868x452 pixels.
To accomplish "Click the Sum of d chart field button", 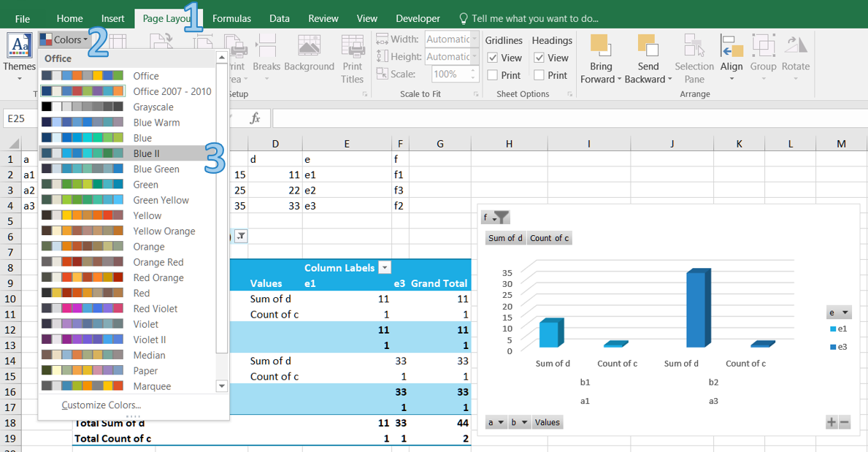I will click(505, 238).
